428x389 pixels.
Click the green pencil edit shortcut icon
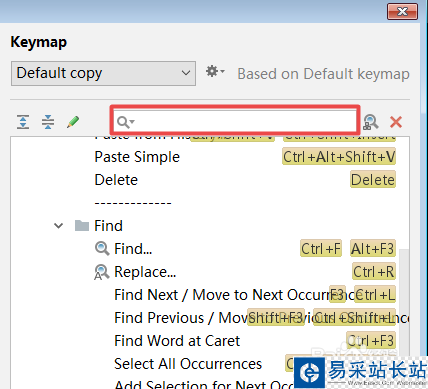coord(73,122)
